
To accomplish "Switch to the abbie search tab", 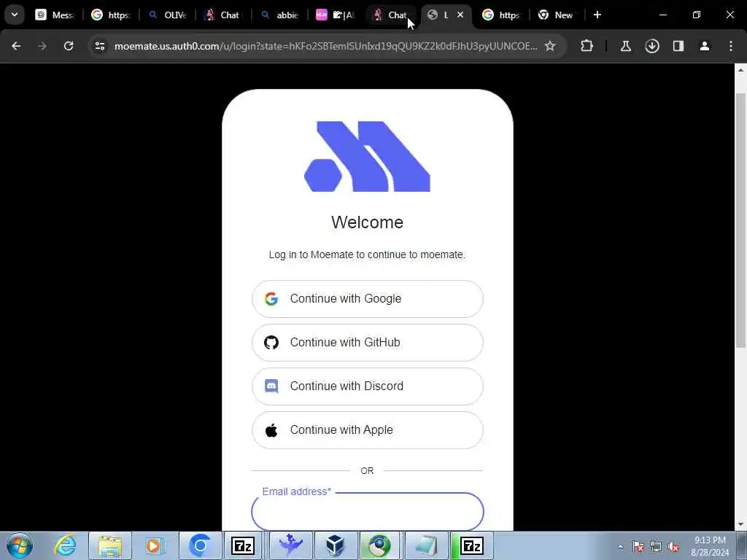I will coord(280,15).
